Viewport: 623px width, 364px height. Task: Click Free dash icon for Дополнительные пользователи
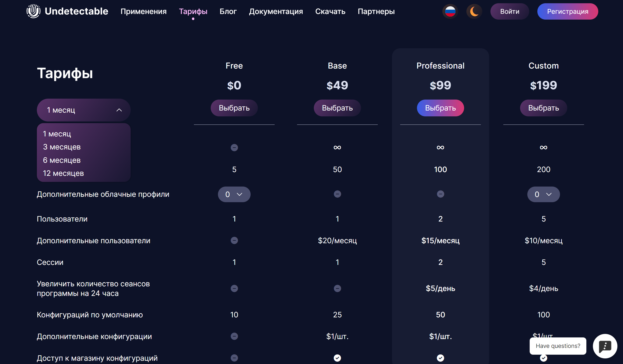point(234,240)
